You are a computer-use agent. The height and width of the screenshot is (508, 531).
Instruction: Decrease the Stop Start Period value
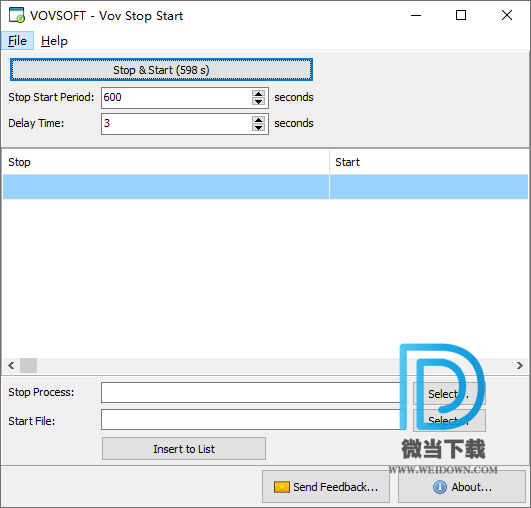click(259, 102)
